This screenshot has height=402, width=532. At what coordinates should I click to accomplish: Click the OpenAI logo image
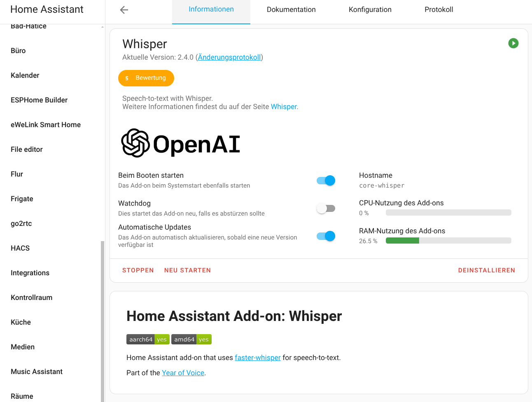[181, 143]
